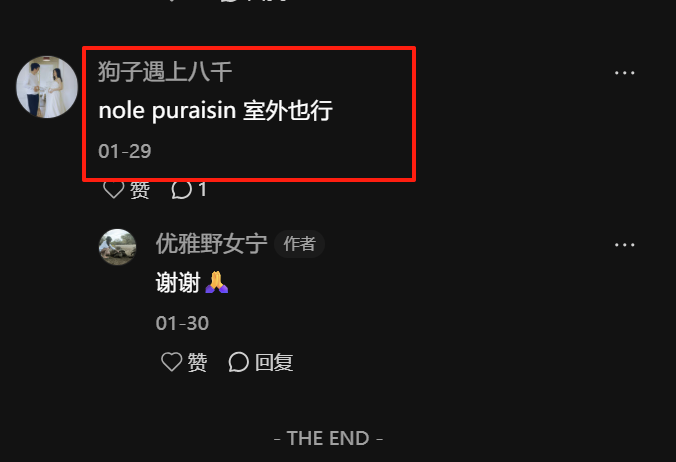Click the 谢谢 reply text
Viewport: 676px width, 462px height.
tap(178, 283)
